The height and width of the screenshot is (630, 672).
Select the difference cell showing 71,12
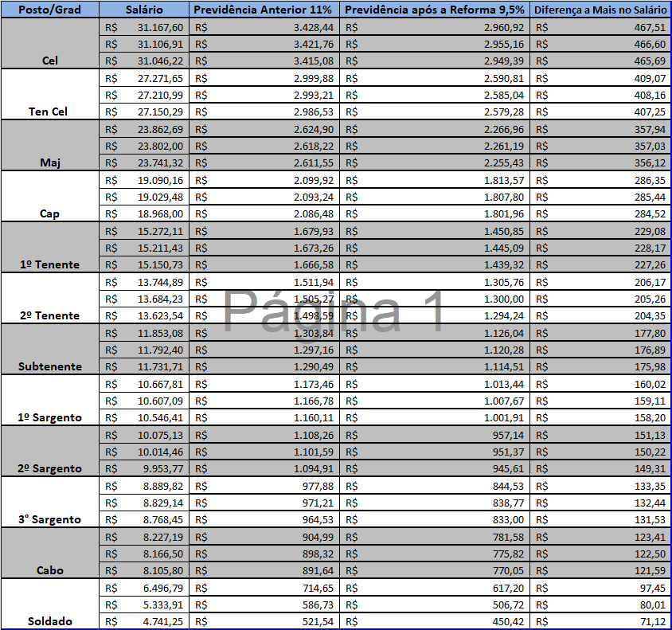click(600, 621)
